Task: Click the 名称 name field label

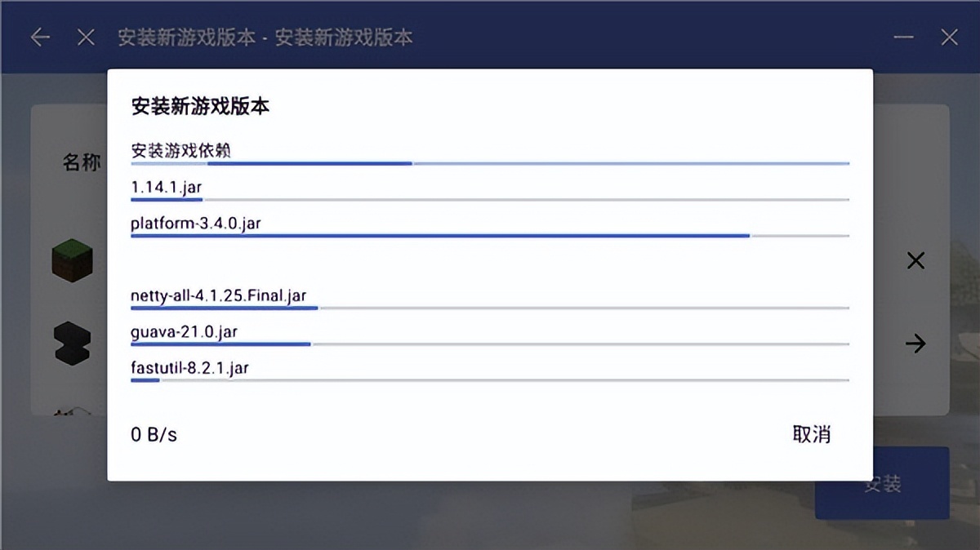Action: pyautogui.click(x=82, y=162)
